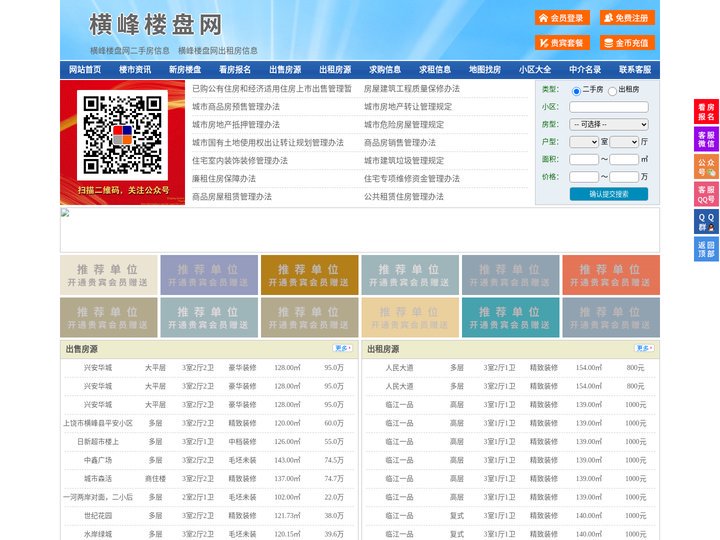Click the gold-brown 推荐单位 tile
720x540 pixels.
click(309, 275)
